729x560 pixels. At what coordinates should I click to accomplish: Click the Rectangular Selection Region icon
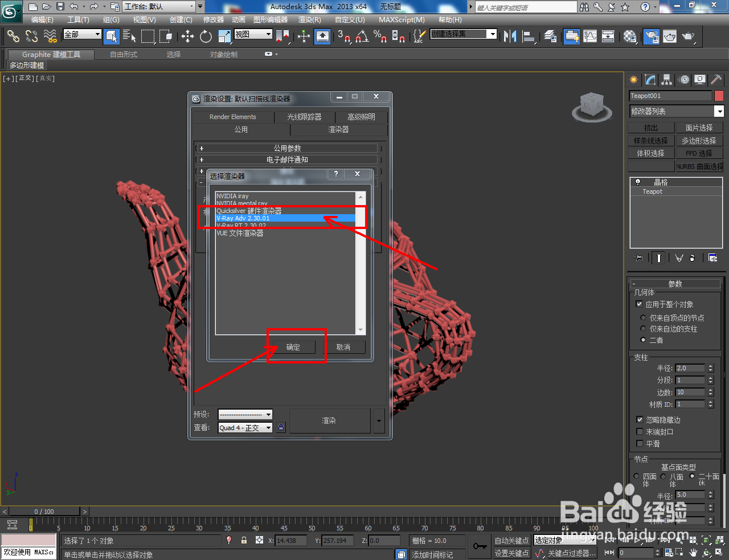click(148, 36)
